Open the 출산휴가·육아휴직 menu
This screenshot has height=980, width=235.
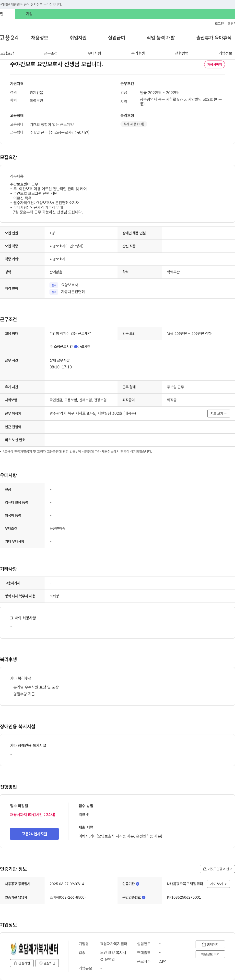coord(214,38)
